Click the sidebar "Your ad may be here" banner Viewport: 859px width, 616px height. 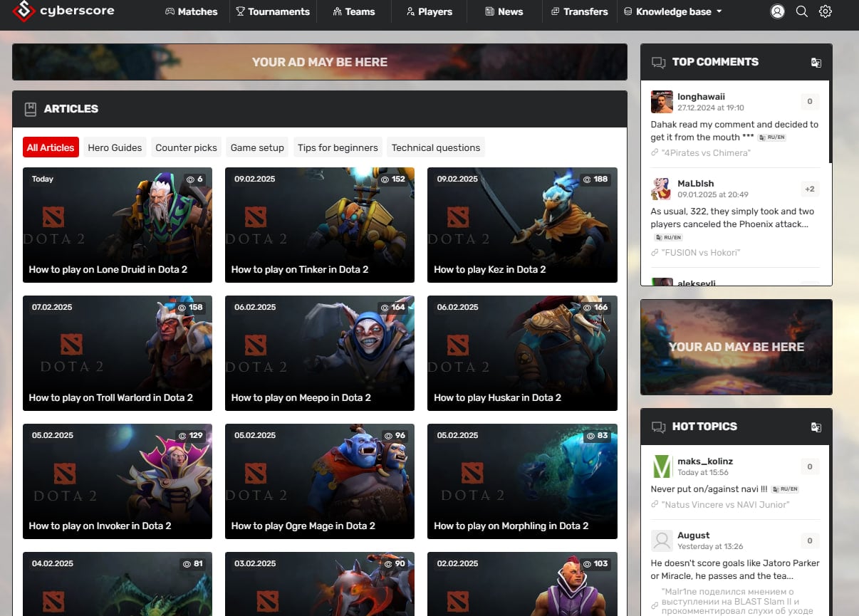click(736, 347)
